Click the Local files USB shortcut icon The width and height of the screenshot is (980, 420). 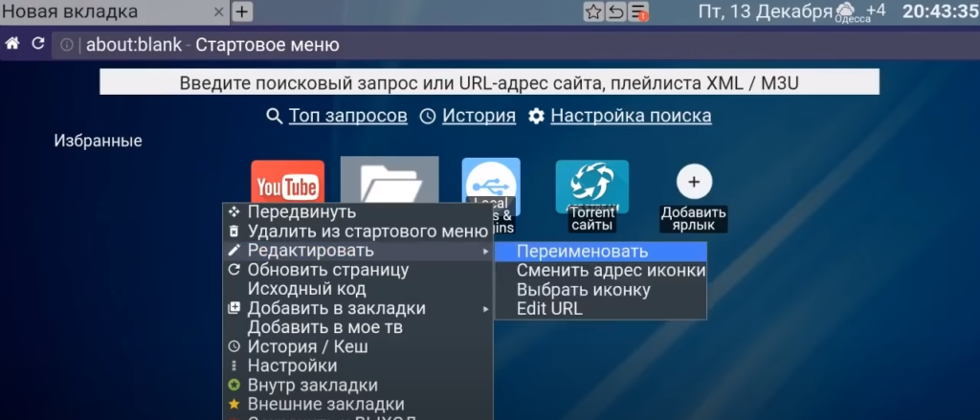[x=491, y=182]
